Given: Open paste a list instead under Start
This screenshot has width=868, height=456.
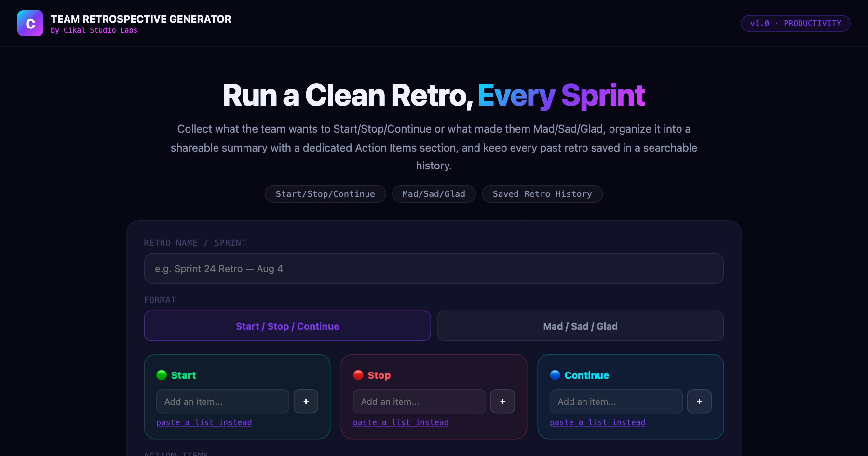Looking at the screenshot, I should point(204,422).
